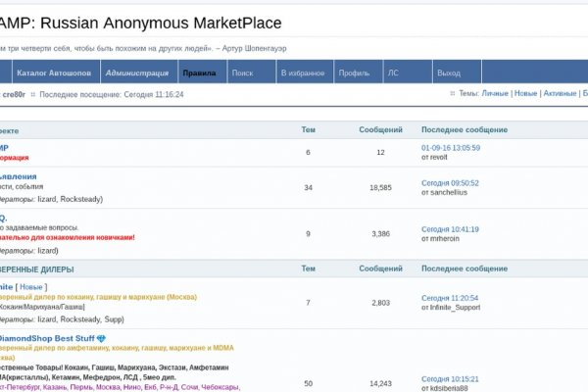Screen dimensions: 588x392
Task: Open last post Сегодня 09:50:52
Action: [x=450, y=182]
